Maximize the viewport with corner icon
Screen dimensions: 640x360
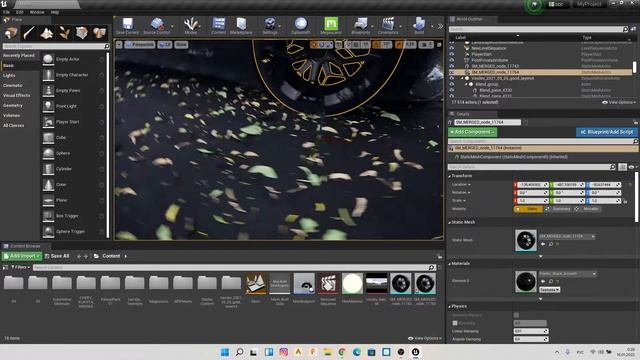coord(439,44)
